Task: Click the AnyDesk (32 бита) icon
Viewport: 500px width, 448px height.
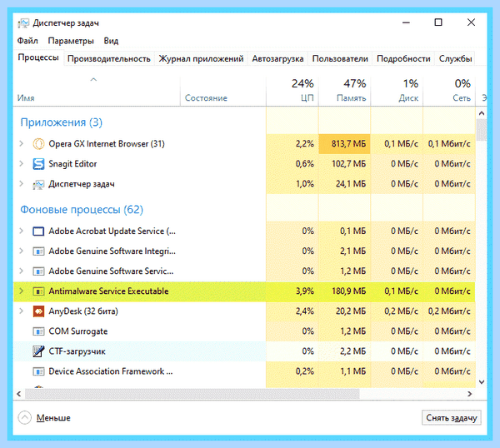Action: tap(38, 311)
